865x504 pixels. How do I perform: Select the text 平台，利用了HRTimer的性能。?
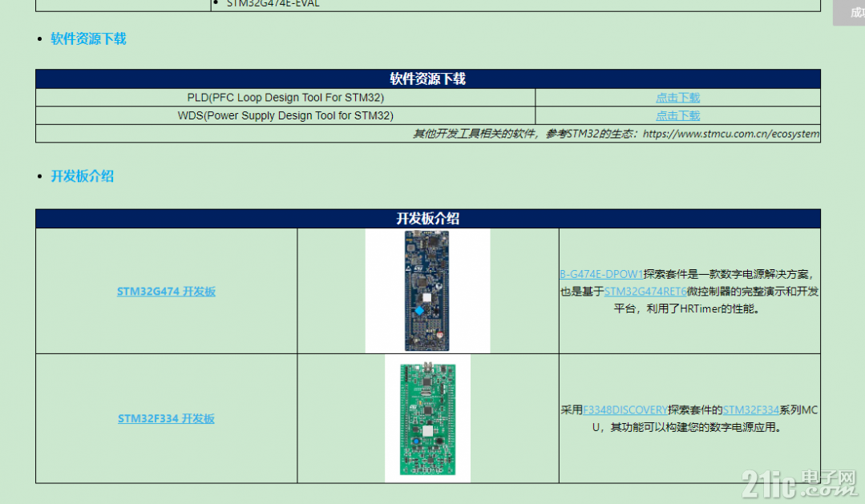coord(689,308)
